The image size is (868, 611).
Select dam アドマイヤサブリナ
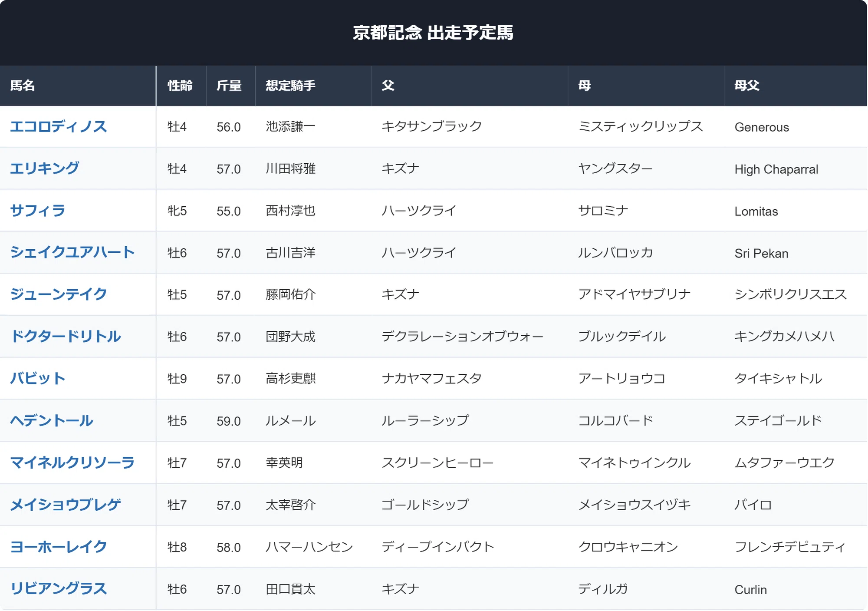[x=635, y=294]
